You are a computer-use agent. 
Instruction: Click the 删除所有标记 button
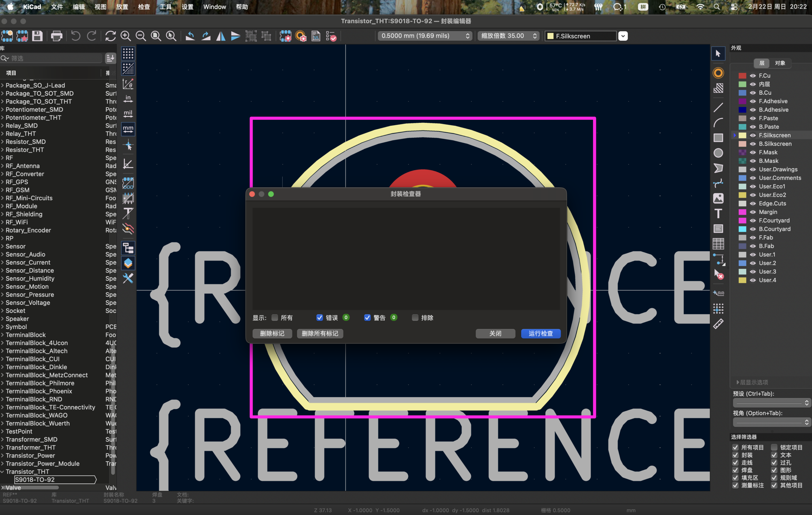point(320,333)
